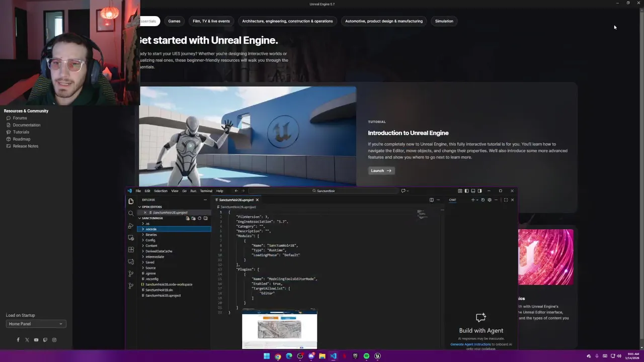Viewport: 644px width, 362px height.
Task: Open the Selection menu in VS Code
Action: pos(160,191)
